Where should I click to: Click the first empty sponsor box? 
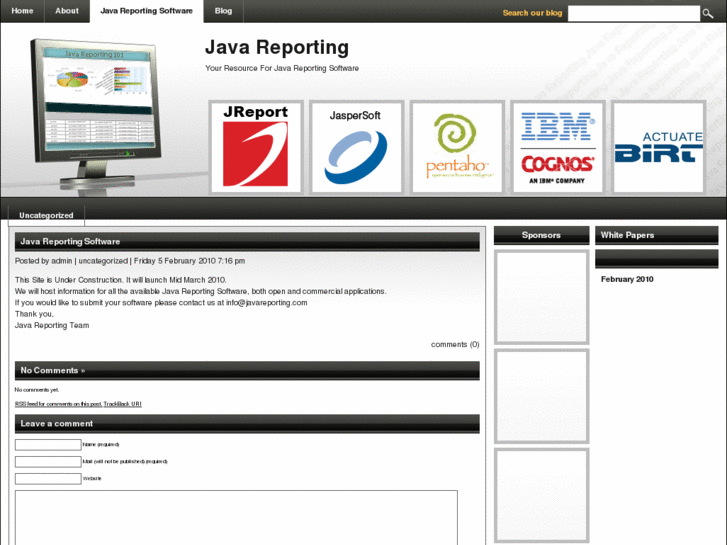point(542,297)
